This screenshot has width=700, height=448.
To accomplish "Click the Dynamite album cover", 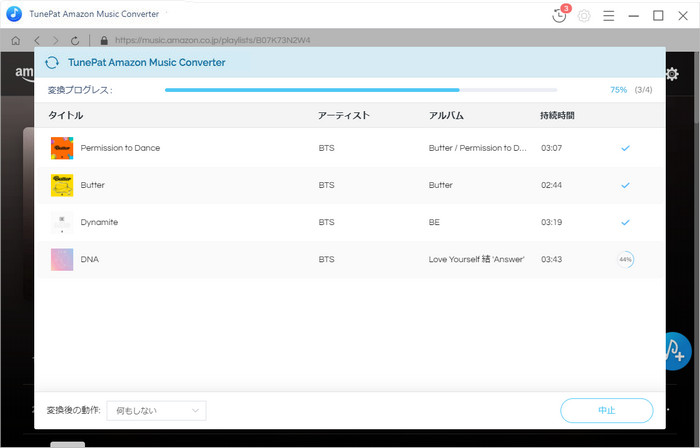I will coord(62,222).
